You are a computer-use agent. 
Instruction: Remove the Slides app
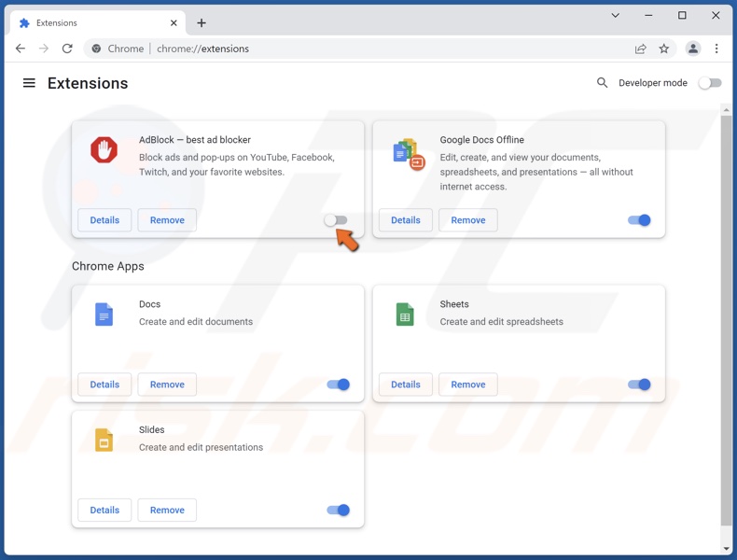click(167, 511)
